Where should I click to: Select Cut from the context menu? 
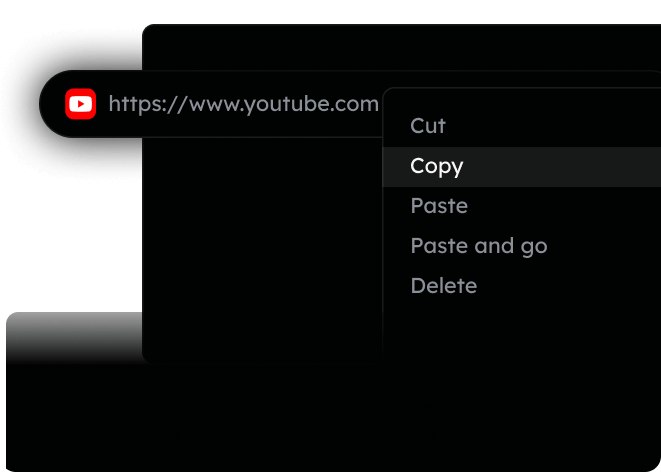428,126
